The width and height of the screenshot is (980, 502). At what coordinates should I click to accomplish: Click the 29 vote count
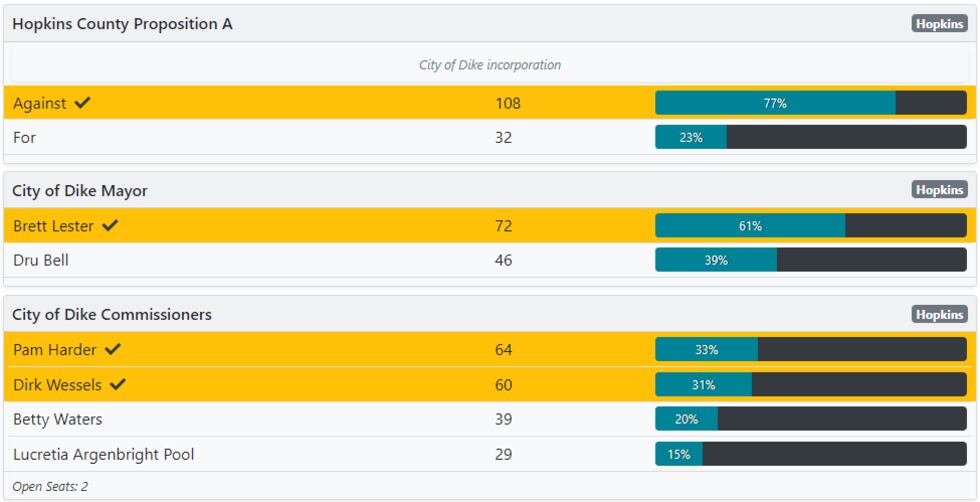click(x=503, y=454)
